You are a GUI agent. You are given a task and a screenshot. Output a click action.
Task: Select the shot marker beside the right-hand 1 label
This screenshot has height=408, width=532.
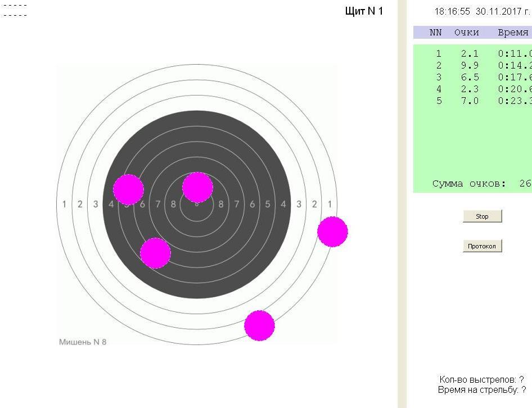(332, 232)
